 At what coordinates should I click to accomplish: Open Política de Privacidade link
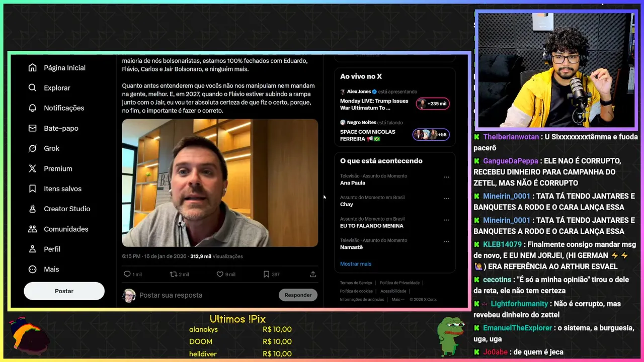[x=399, y=283]
